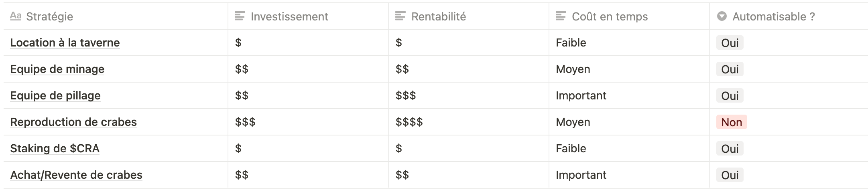Click the text icon next to Rentabilité

tap(400, 16)
